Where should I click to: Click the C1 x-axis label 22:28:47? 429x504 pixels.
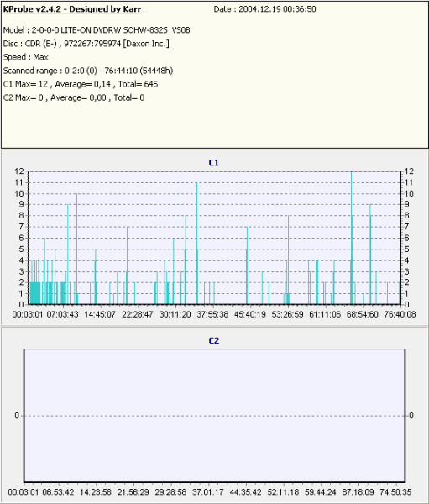137,314
